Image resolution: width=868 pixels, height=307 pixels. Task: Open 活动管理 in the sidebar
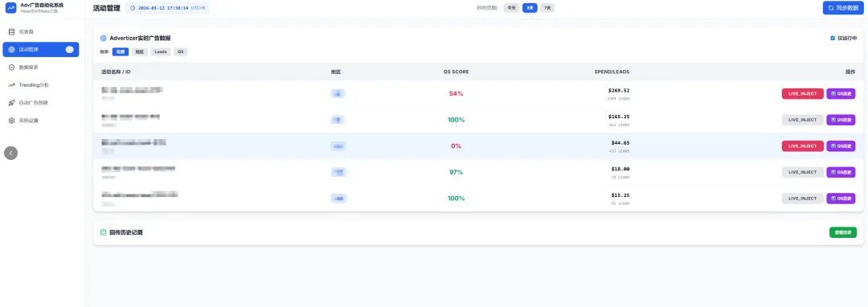[x=41, y=49]
